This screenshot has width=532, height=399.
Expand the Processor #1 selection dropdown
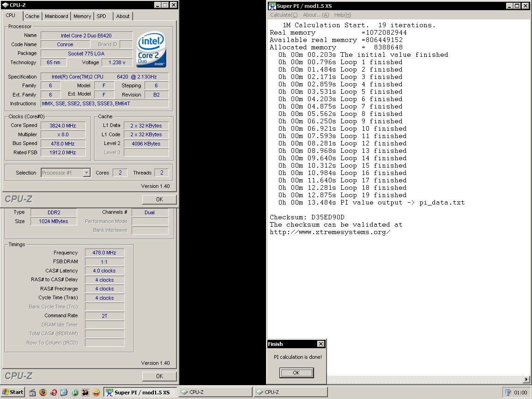tap(86, 173)
